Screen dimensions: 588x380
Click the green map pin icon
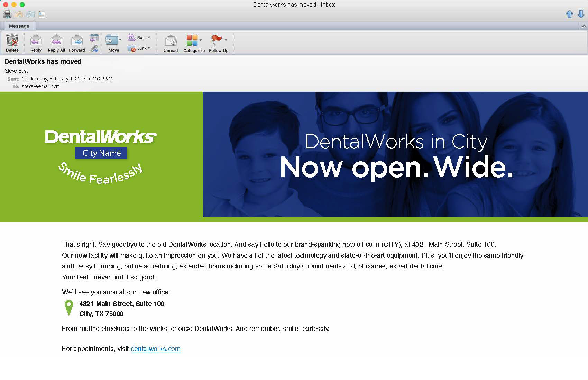69,308
